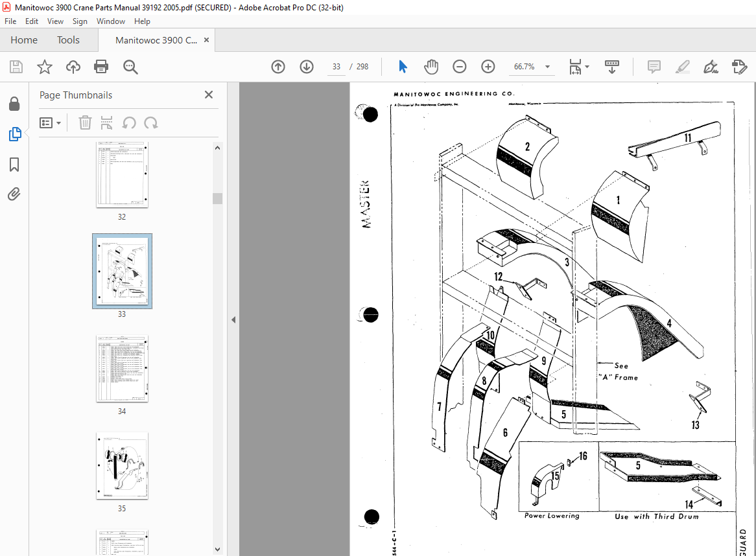Click the page number field showing 33
756x556 pixels.
[x=336, y=67]
